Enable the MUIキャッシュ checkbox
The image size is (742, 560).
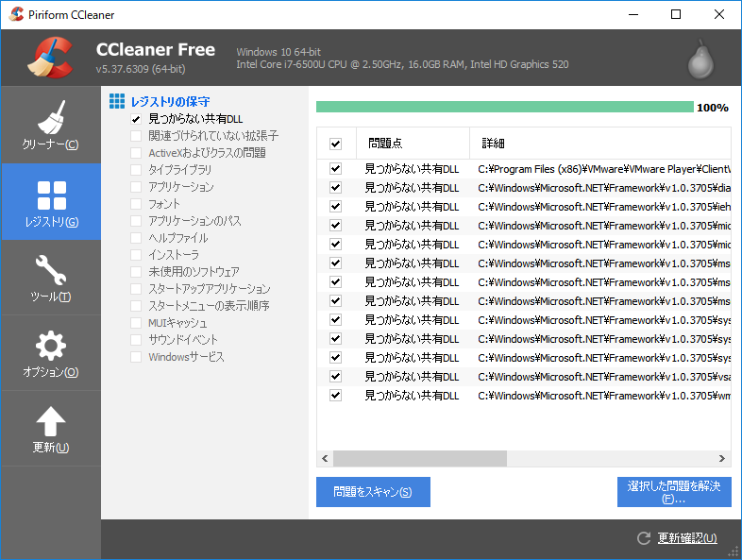click(x=136, y=323)
